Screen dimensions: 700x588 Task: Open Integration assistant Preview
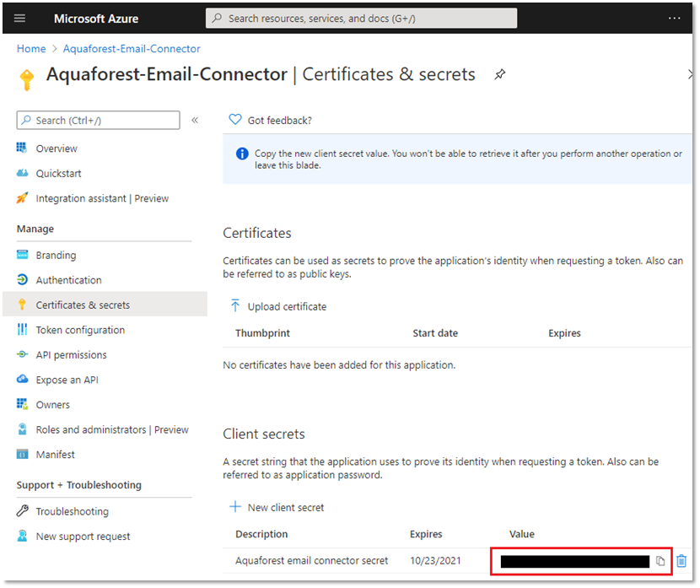[101, 198]
